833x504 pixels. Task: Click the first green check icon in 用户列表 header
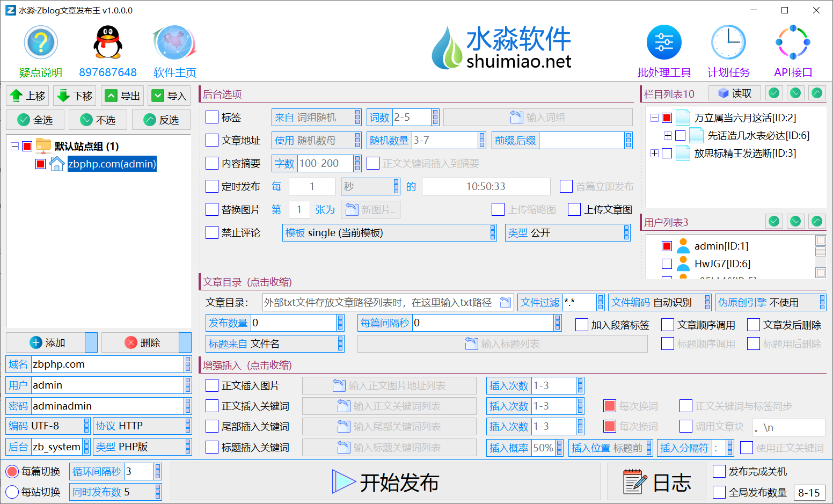click(x=774, y=221)
